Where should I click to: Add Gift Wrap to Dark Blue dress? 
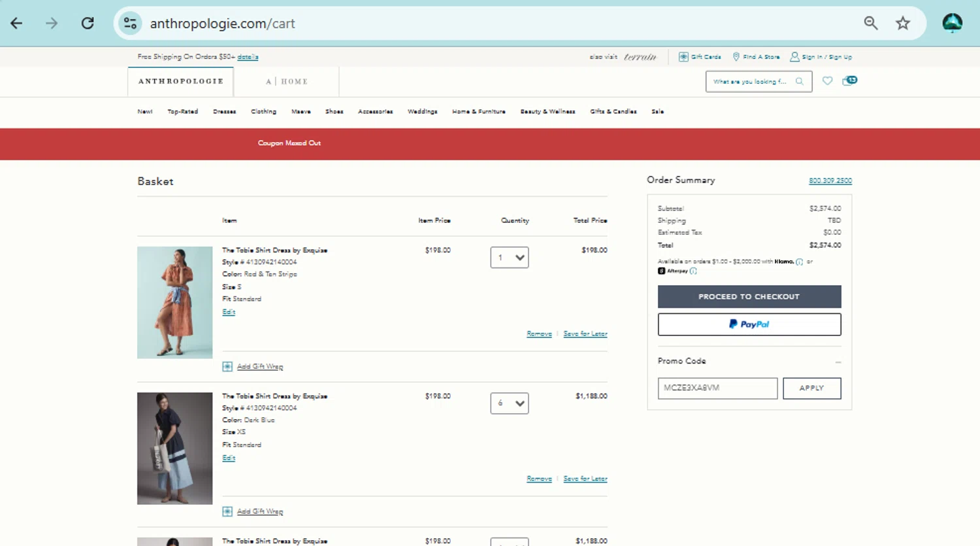[260, 512]
